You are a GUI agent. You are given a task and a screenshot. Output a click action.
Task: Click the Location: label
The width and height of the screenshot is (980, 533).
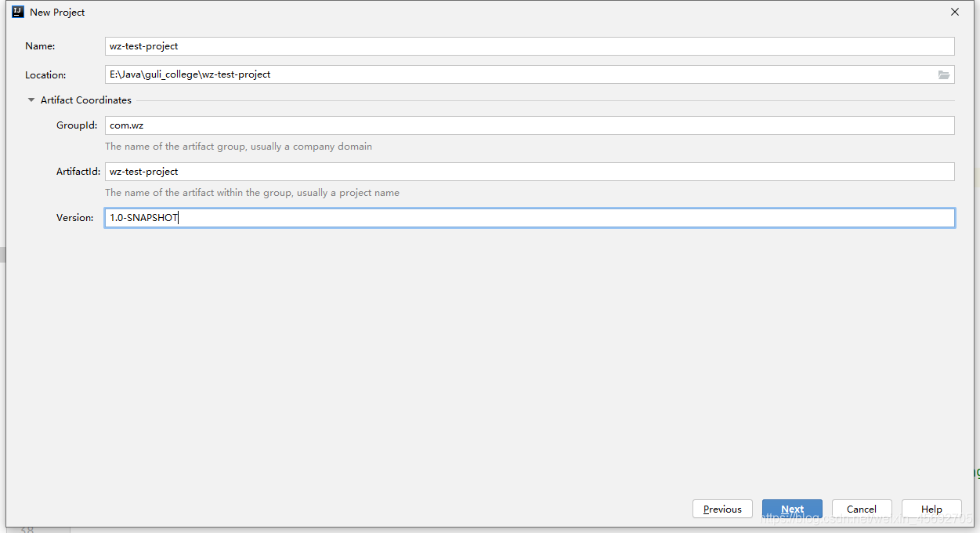click(x=45, y=75)
